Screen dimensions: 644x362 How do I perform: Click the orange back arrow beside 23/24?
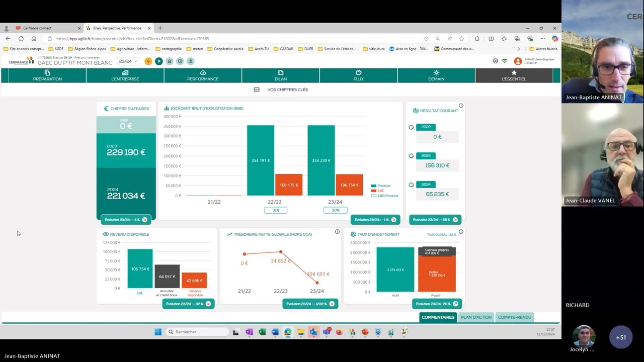pos(148,61)
